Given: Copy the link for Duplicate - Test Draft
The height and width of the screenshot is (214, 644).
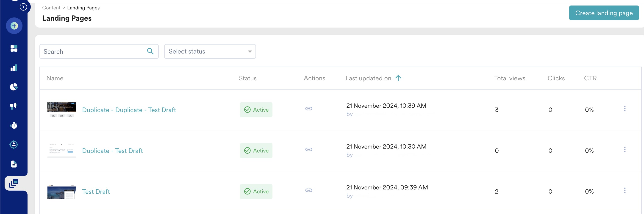Looking at the screenshot, I should 309,149.
